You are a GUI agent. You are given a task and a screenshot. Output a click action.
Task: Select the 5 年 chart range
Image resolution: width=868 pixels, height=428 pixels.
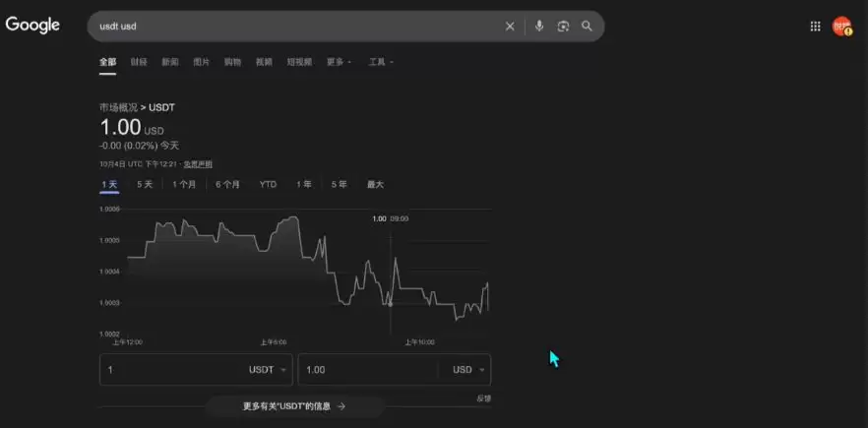point(339,184)
